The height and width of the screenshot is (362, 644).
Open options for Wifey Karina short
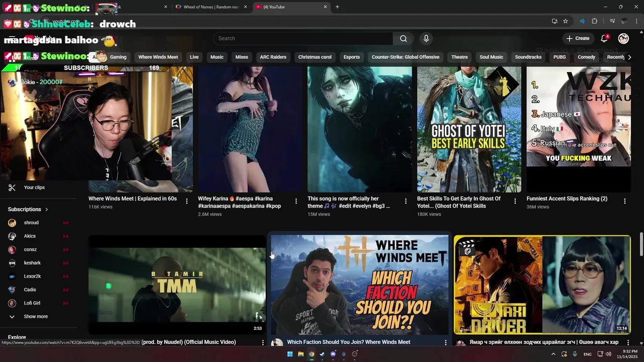[x=296, y=201]
